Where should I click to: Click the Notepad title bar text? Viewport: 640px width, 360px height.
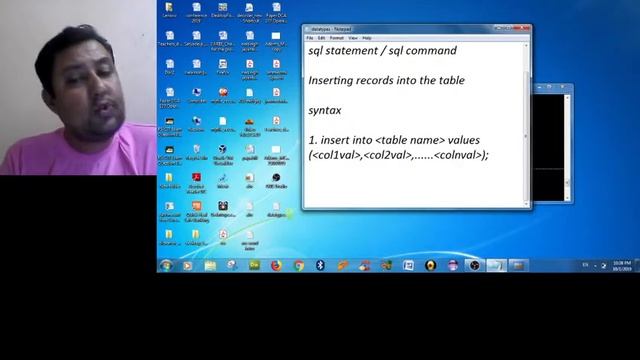(331, 29)
